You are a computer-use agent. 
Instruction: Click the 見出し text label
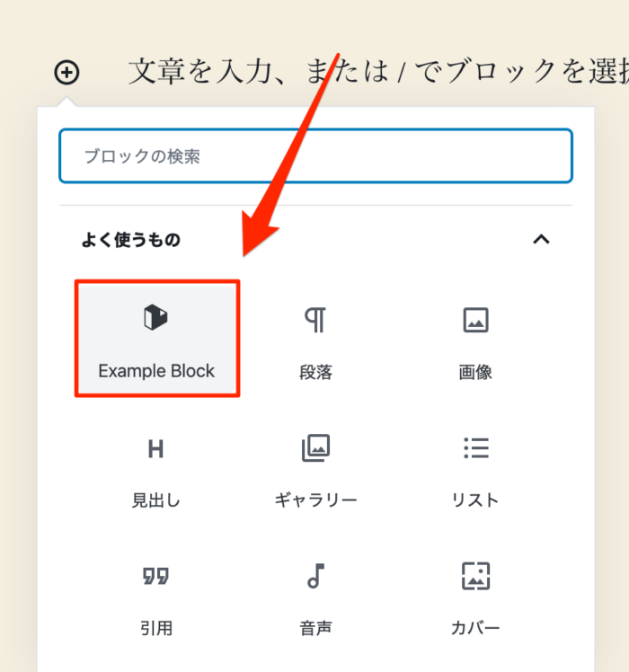click(x=155, y=500)
